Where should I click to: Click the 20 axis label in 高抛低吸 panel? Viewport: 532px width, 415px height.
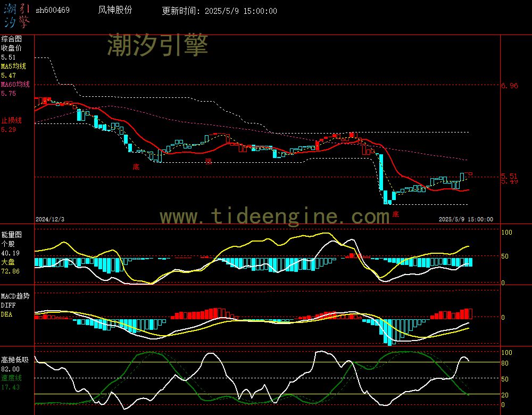[505, 395]
